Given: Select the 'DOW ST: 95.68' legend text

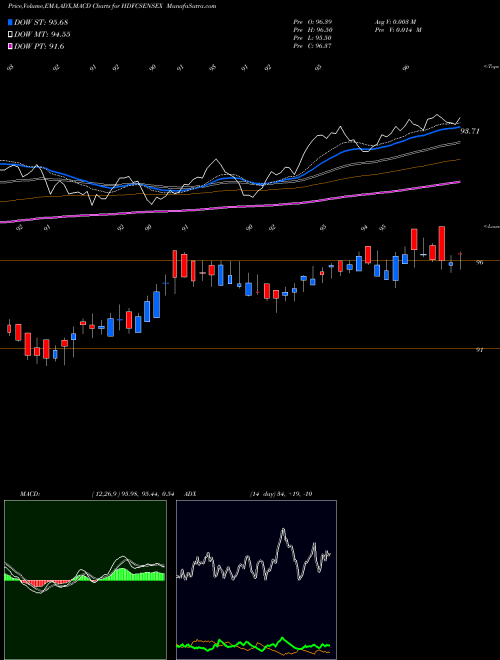Looking at the screenshot, I should [x=41, y=22].
